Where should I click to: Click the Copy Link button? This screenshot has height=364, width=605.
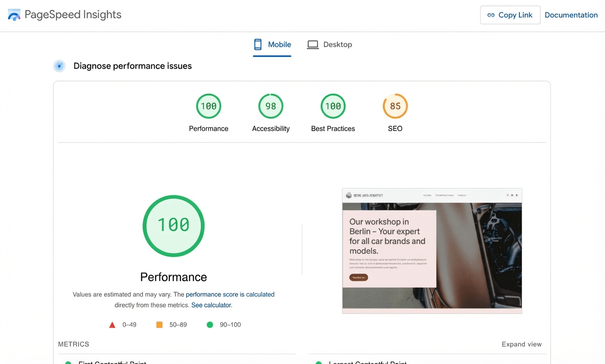click(510, 15)
